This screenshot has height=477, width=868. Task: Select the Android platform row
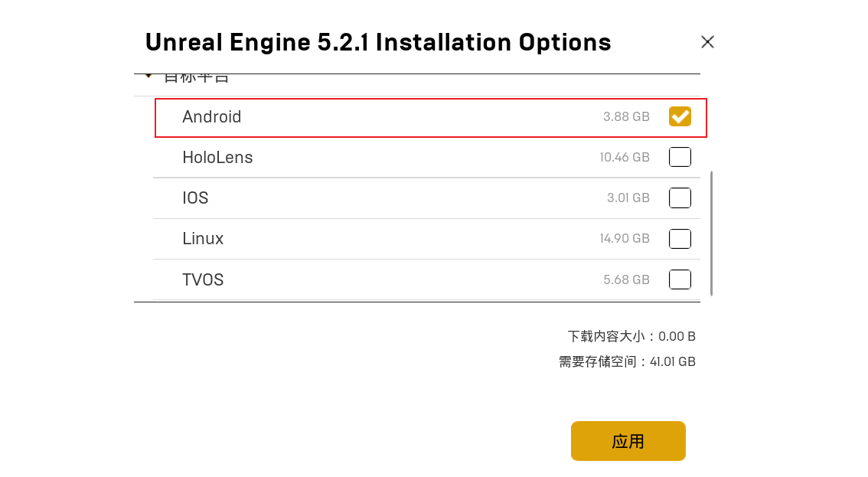[x=383, y=117]
